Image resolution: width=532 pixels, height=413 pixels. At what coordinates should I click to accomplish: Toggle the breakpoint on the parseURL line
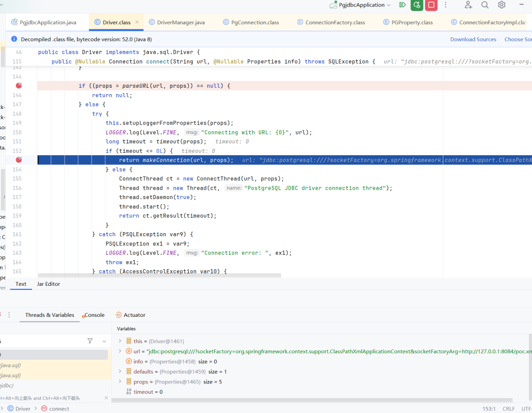19,86
